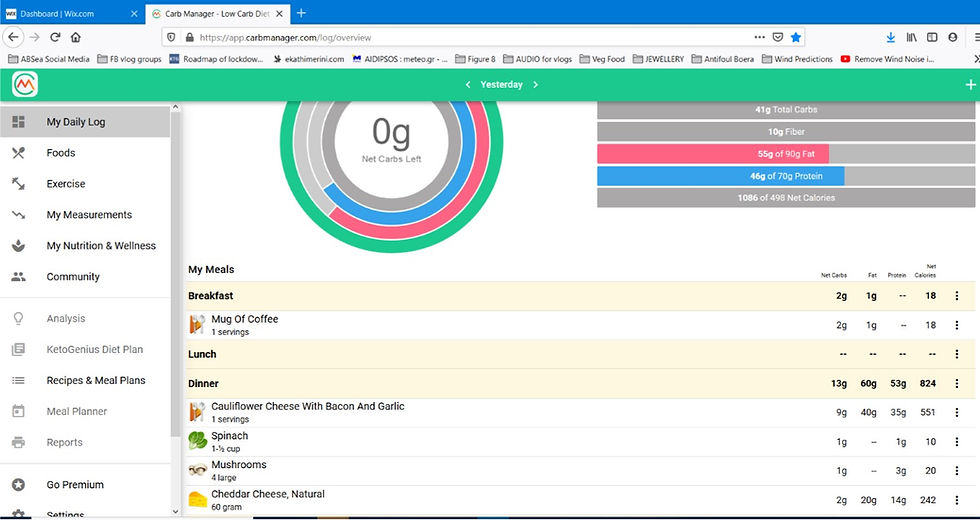
Task: Click the Cauliflower Cheese recipe icon
Action: click(x=197, y=412)
